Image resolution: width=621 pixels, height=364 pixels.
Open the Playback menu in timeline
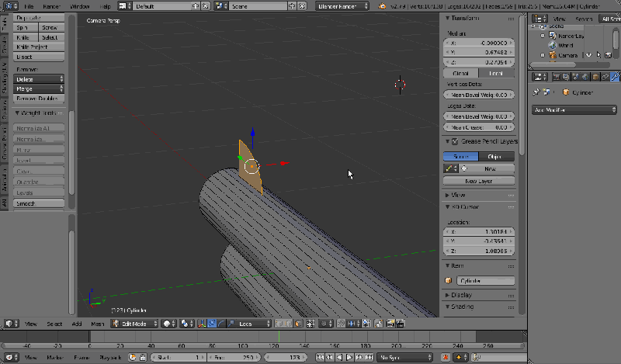[x=110, y=357]
